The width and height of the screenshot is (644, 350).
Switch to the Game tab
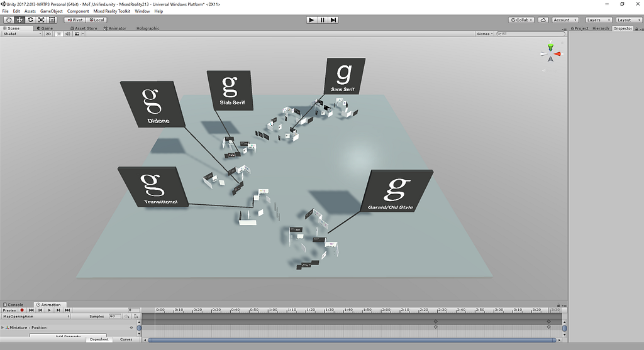coord(45,28)
